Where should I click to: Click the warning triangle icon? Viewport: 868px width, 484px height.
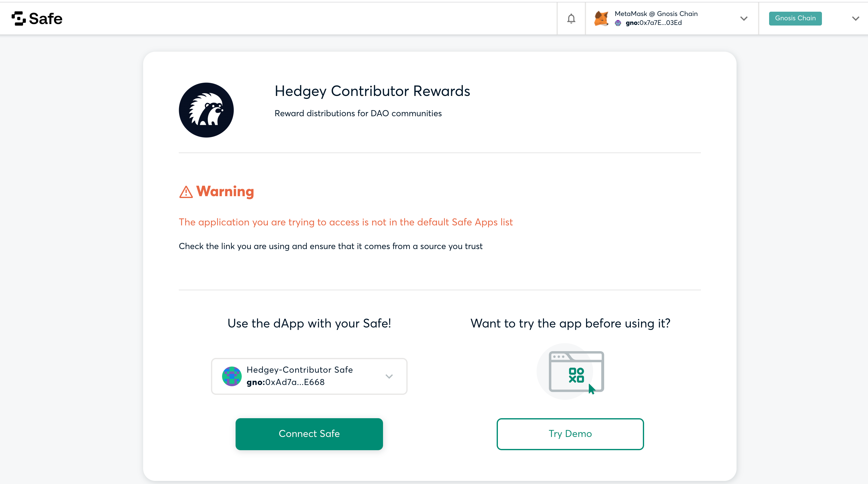pyautogui.click(x=186, y=192)
